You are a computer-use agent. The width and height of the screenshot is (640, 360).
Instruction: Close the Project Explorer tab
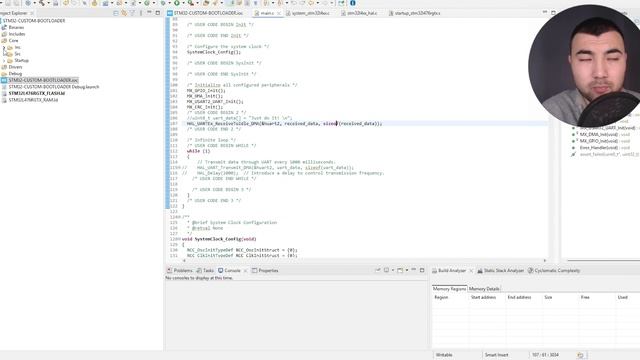[x=32, y=13]
